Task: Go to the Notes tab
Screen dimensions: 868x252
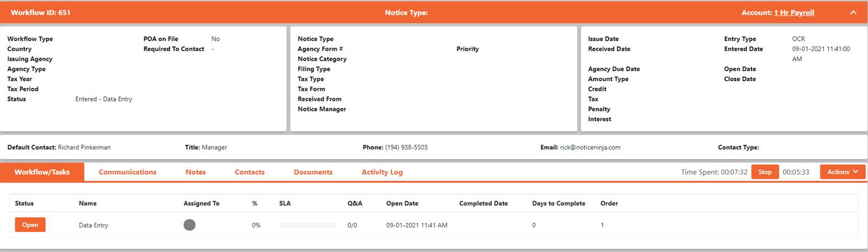Action: pyautogui.click(x=195, y=172)
